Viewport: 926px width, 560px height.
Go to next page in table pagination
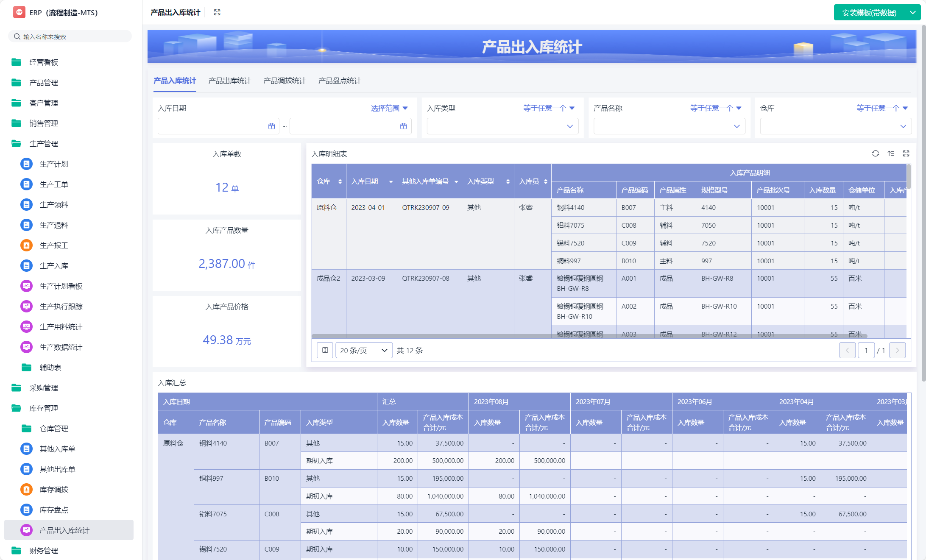tap(897, 350)
